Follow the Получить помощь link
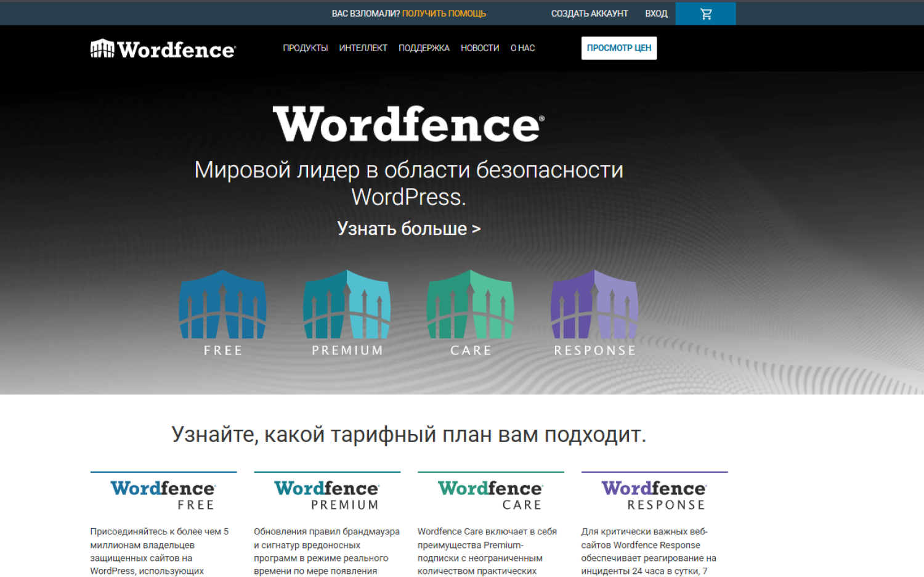 (444, 14)
